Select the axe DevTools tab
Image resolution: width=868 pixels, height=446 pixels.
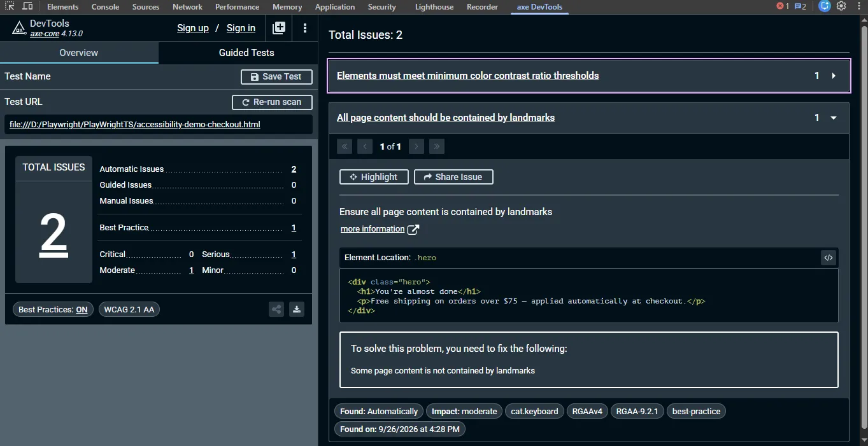coord(539,7)
